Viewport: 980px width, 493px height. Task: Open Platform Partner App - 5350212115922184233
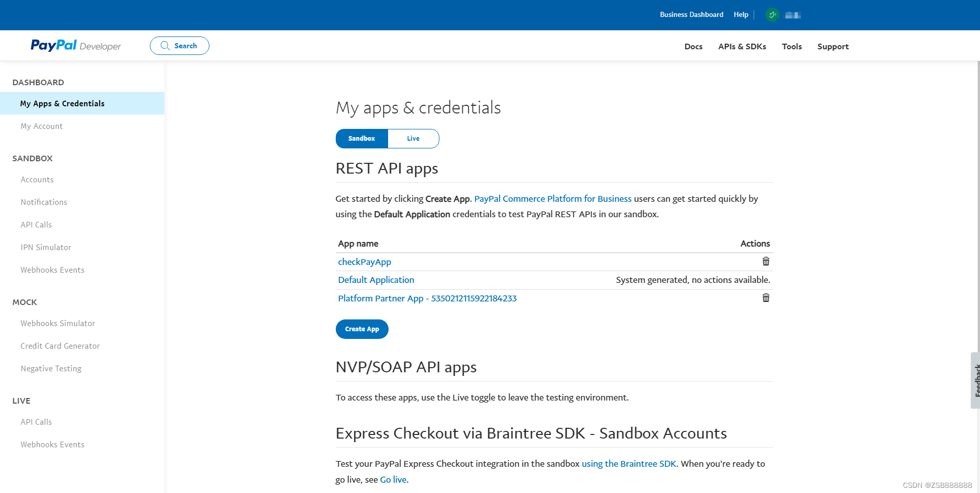coord(427,298)
